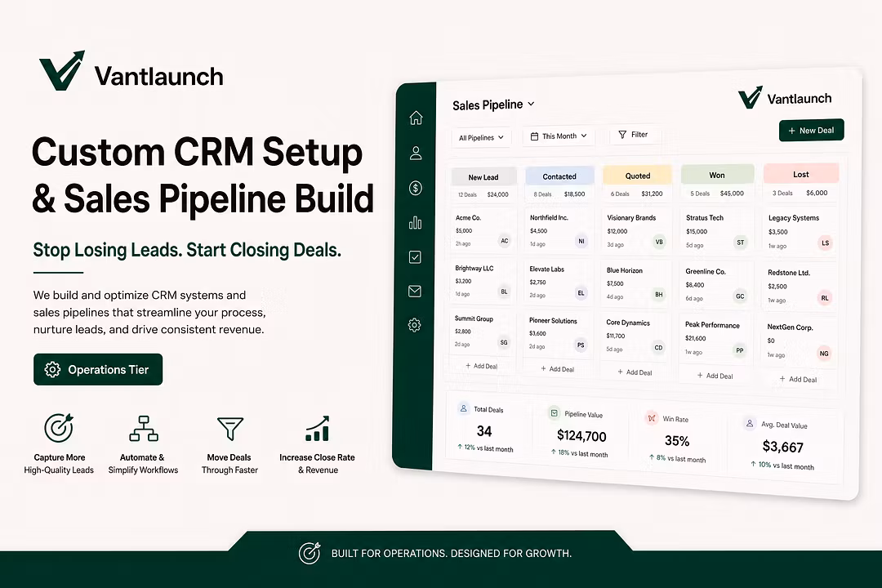Click the New Deal button
Image resolution: width=882 pixels, height=588 pixels.
[x=811, y=130]
